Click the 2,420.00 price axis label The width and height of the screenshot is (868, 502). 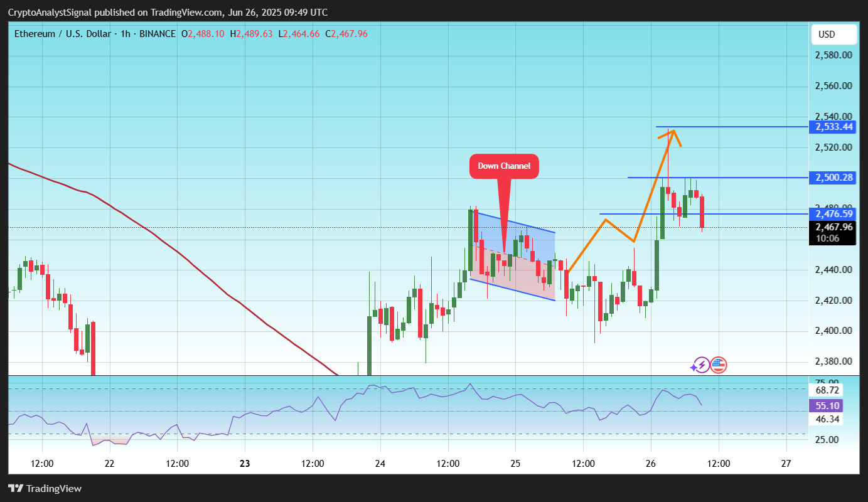tap(834, 301)
